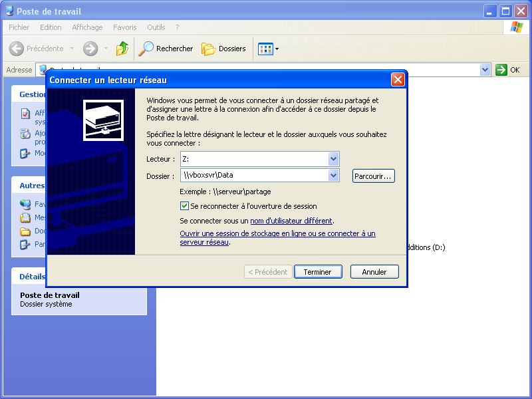The height and width of the screenshot is (399, 532).
Task: Click the Précédente back arrow icon
Action: pyautogui.click(x=17, y=49)
